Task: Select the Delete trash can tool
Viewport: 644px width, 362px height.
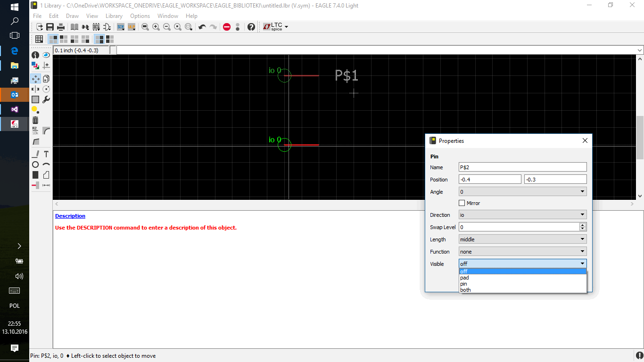Action: click(x=35, y=120)
